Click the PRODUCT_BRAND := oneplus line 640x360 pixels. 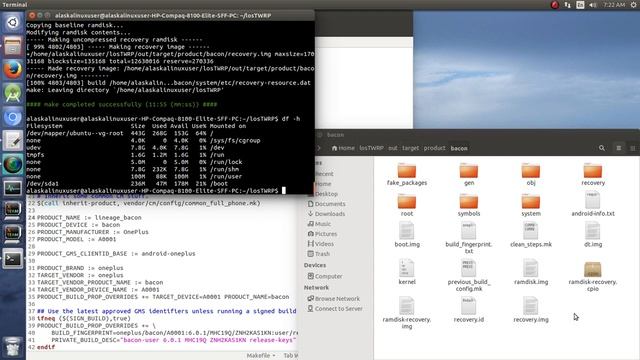point(80,268)
